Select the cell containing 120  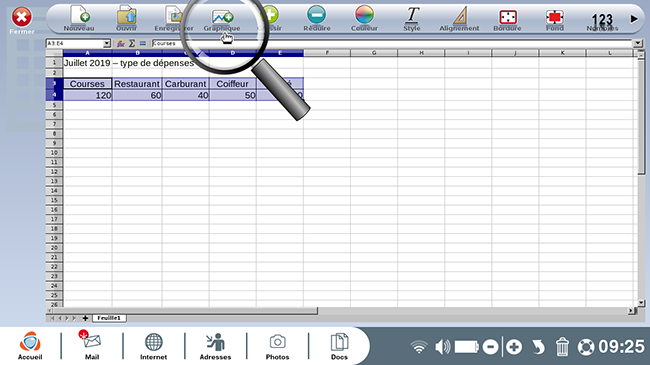[87, 95]
